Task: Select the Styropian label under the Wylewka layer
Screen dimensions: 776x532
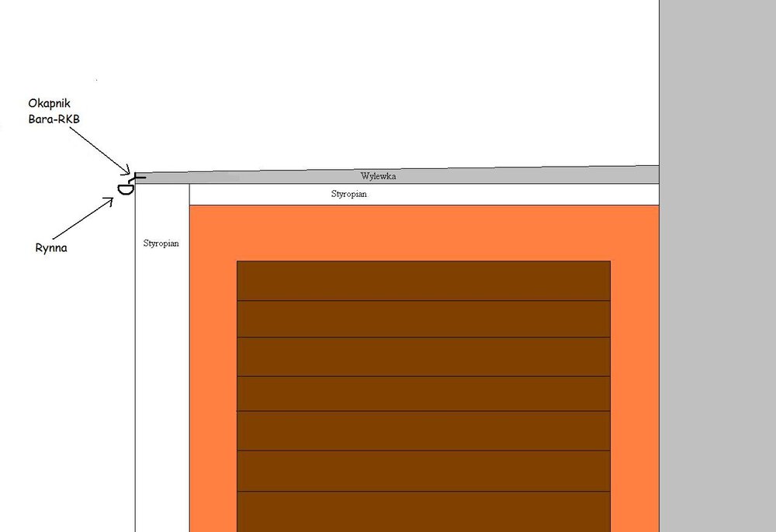Action: tap(348, 195)
